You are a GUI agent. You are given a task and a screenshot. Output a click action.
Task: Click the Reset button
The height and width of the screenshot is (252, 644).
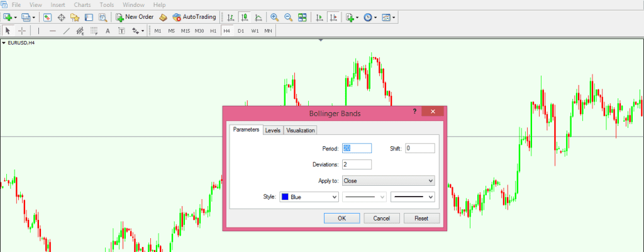pos(421,218)
